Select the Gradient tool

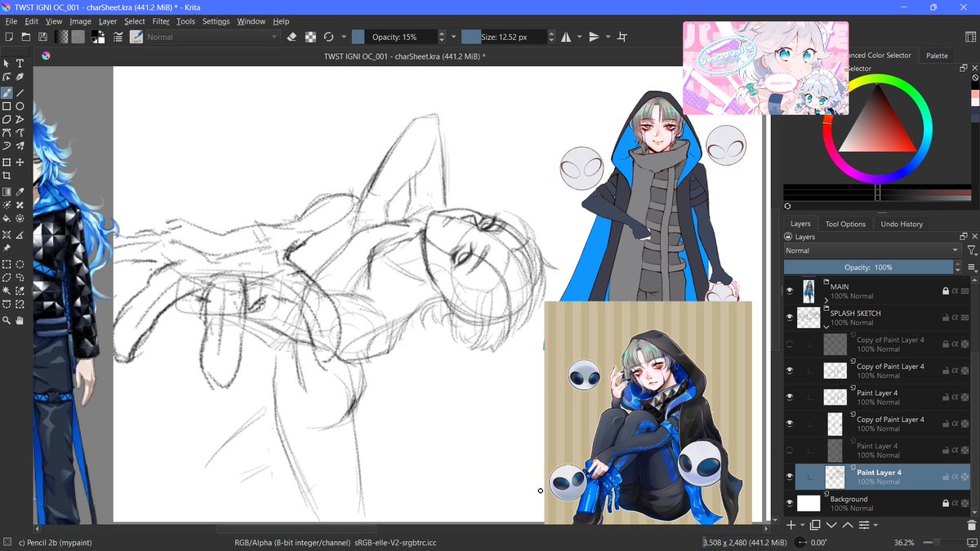coord(7,191)
